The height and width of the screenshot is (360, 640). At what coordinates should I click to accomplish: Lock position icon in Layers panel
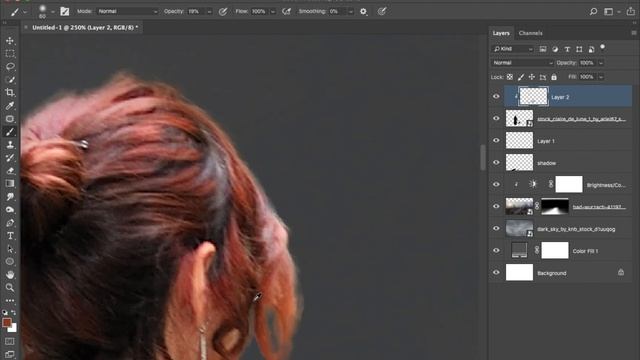tap(532, 77)
